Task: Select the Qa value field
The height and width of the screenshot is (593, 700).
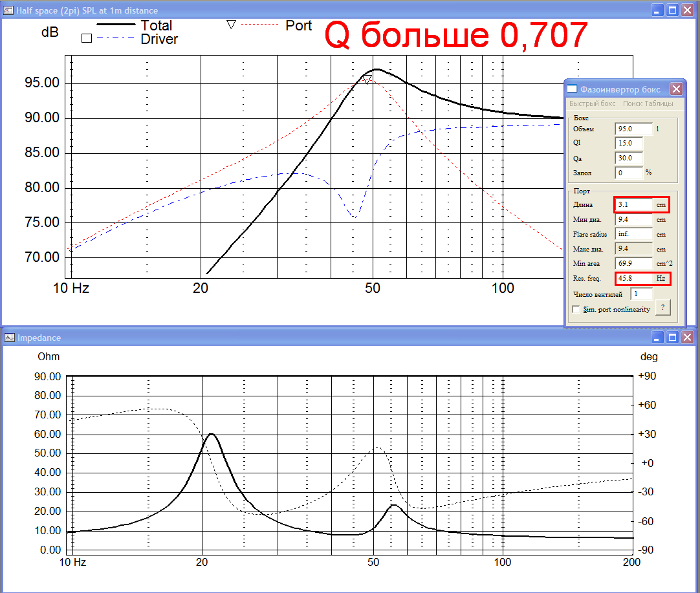Action: pyautogui.click(x=628, y=158)
